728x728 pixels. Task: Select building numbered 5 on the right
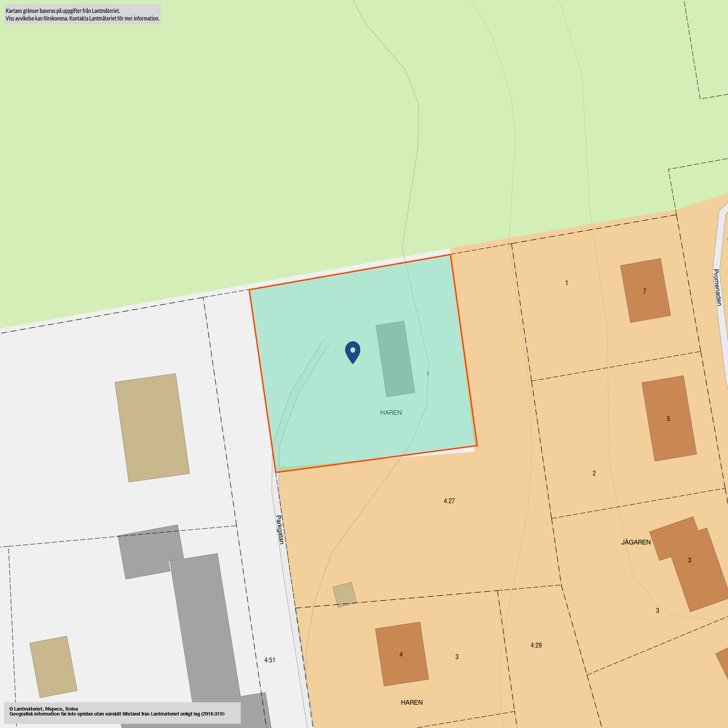pyautogui.click(x=668, y=418)
